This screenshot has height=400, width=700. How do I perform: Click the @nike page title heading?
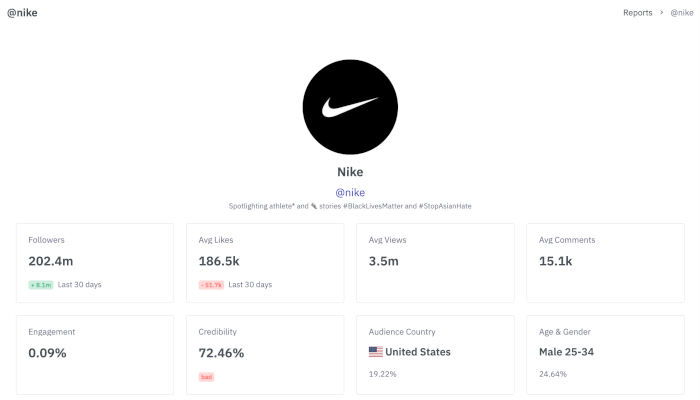coord(22,12)
